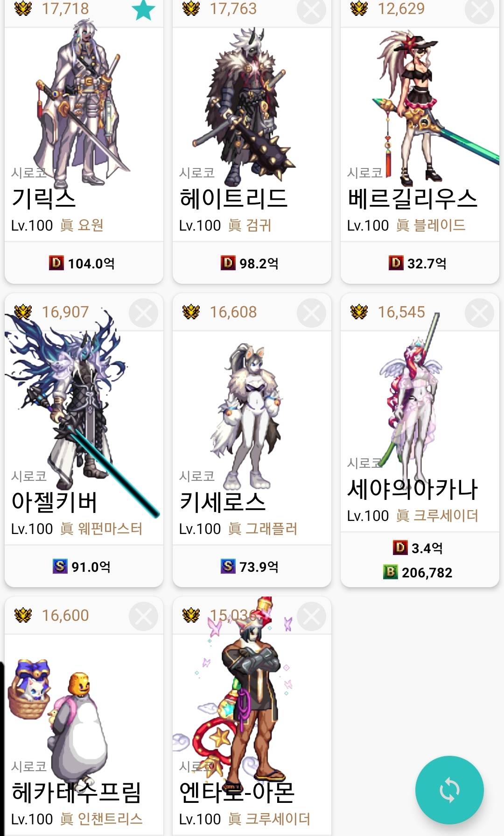
Task: Remove the 베르길리우스 card with X
Action: 479,10
